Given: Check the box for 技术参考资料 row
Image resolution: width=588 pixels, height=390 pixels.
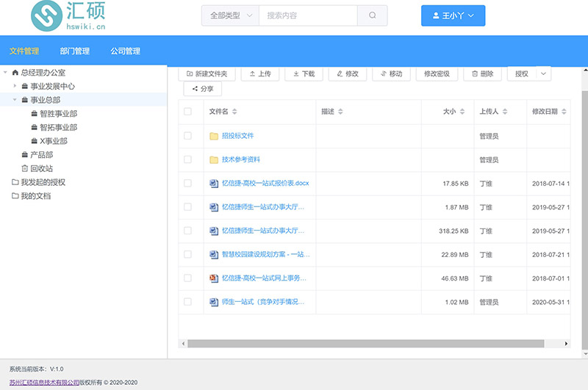Looking at the screenshot, I should pos(187,159).
